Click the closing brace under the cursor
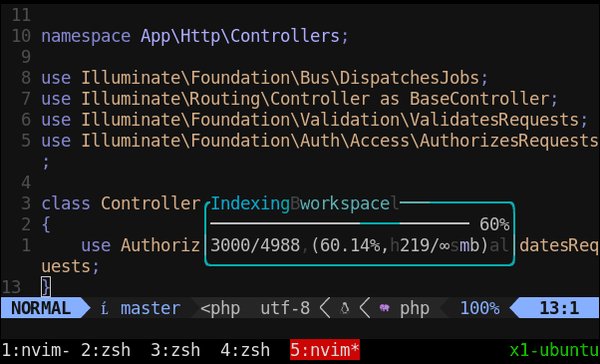Image resolution: width=600 pixels, height=364 pixels. tap(46, 287)
